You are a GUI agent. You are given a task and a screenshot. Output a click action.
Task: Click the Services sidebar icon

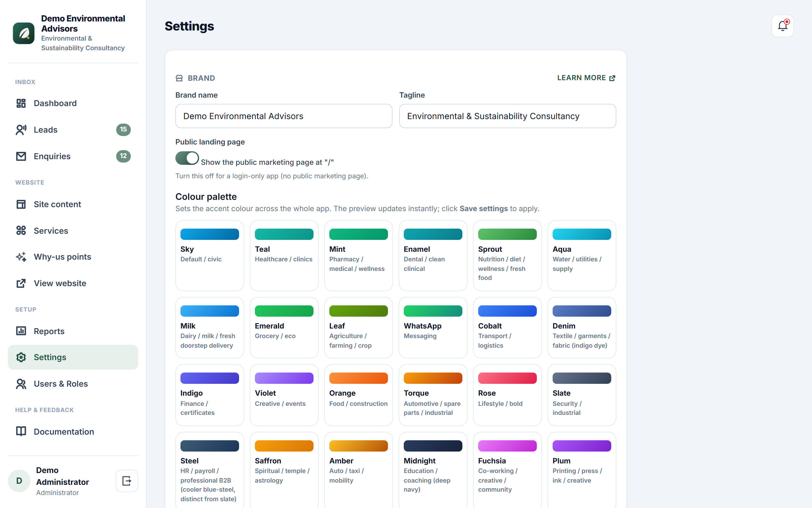click(21, 231)
